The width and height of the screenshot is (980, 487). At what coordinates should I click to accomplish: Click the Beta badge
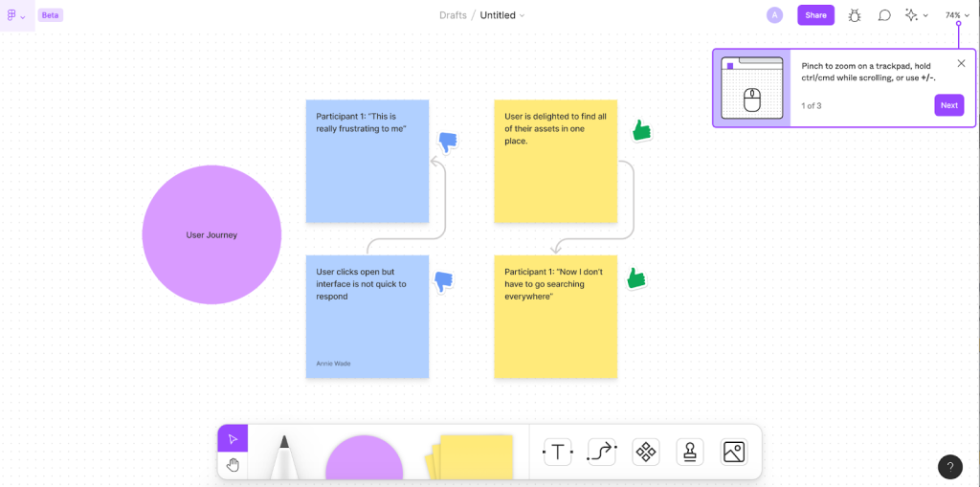(x=50, y=15)
